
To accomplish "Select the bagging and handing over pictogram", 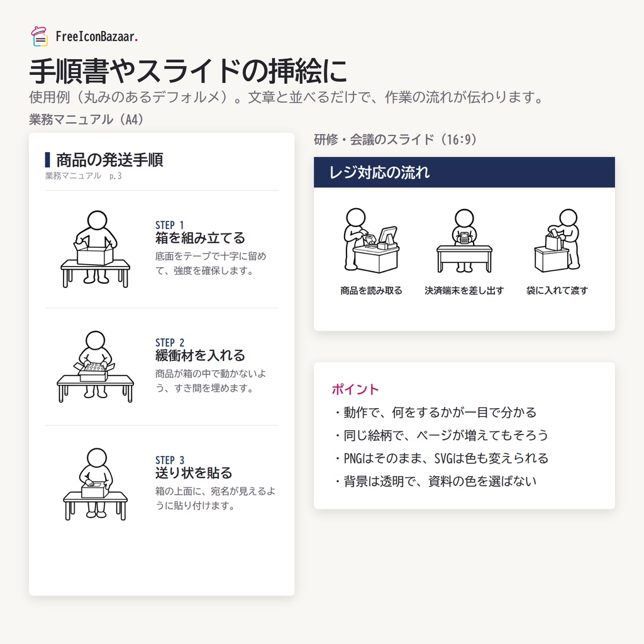I will click(x=557, y=241).
